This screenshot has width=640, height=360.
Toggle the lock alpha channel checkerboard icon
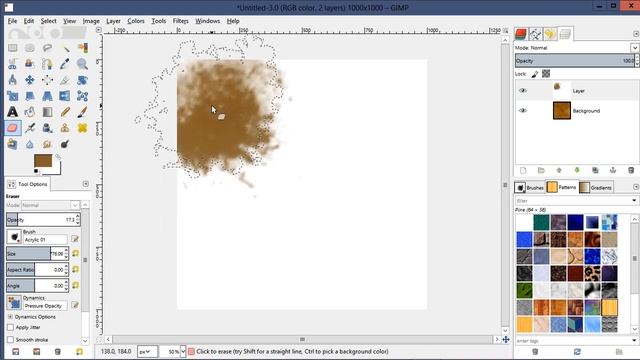coord(546,74)
